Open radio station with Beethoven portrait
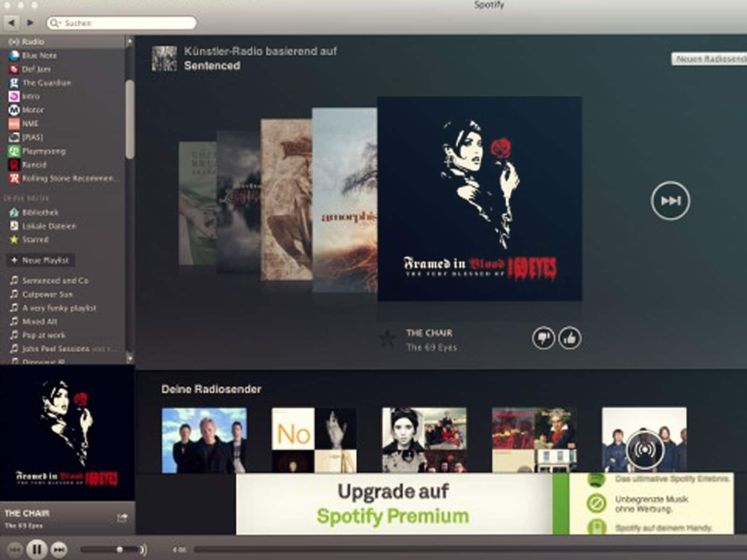Viewport: 747px width, 560px height. [534, 441]
